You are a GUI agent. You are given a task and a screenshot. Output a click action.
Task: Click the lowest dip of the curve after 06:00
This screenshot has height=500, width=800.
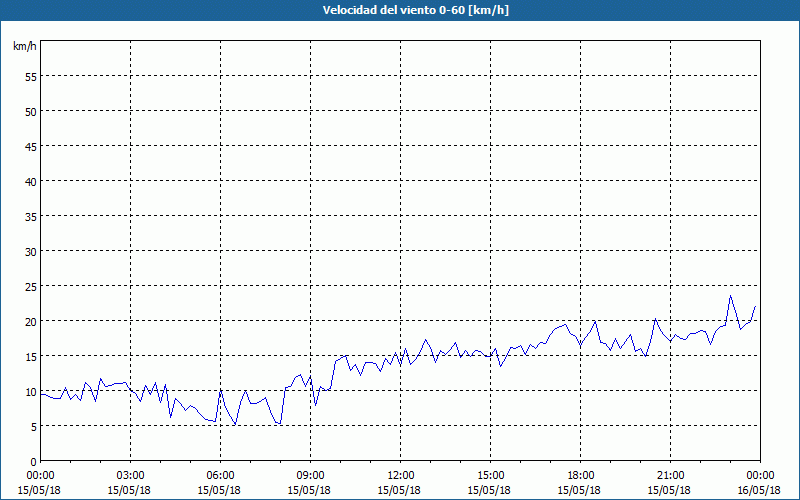coord(235,424)
